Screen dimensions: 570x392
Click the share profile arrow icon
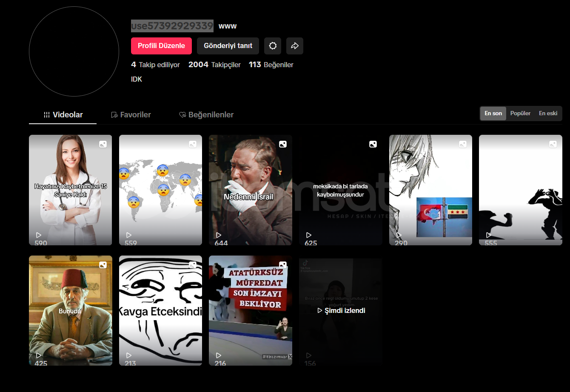(x=295, y=46)
